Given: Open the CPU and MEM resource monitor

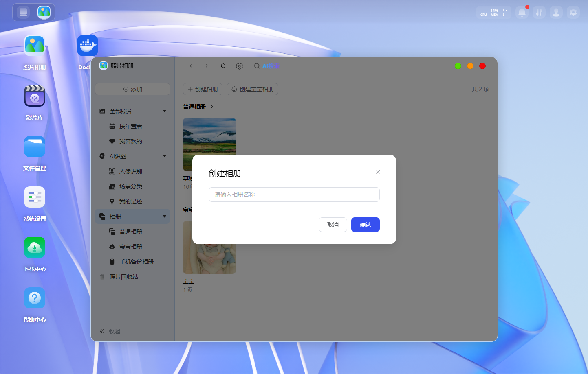Looking at the screenshot, I should (x=493, y=13).
